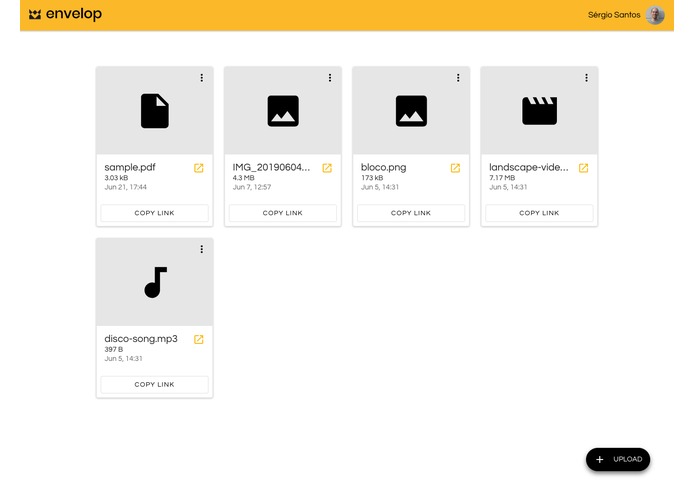Click the image preview icon of bloco.png
695x494 pixels.
(411, 111)
